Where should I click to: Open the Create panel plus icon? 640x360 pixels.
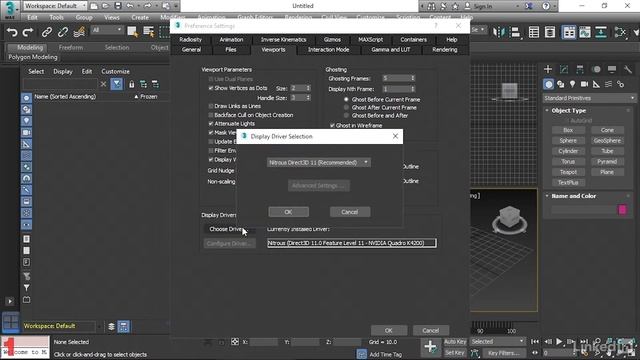(x=548, y=69)
